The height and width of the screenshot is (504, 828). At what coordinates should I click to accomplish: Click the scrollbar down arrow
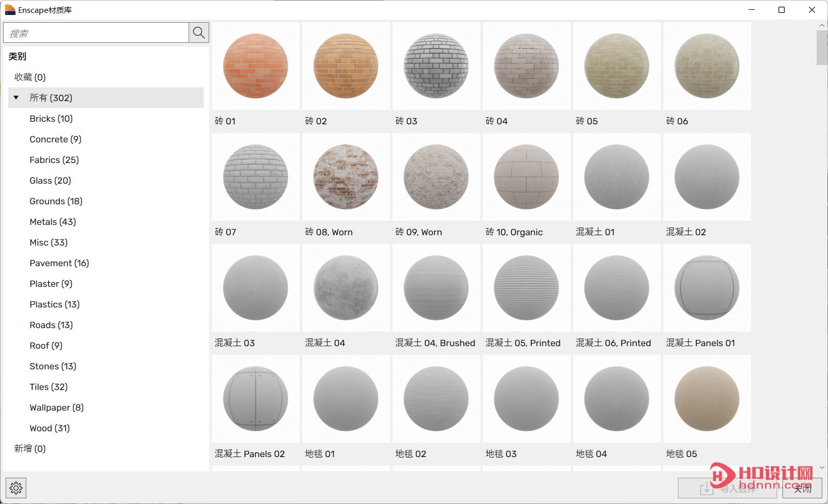(x=822, y=467)
